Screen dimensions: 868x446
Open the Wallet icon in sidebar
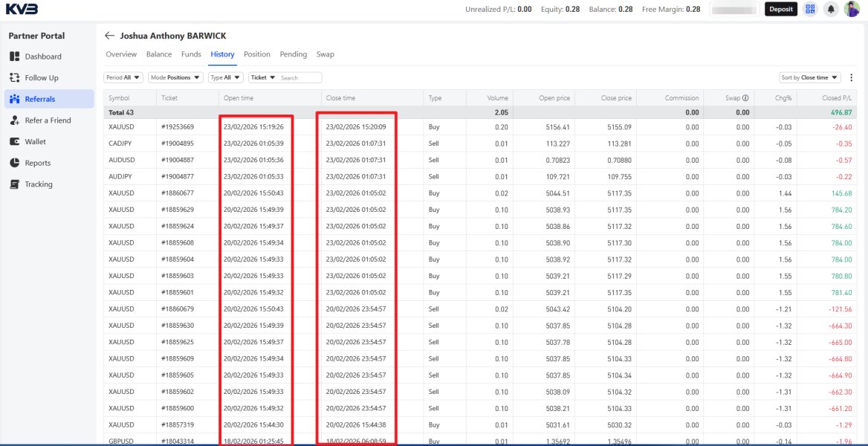tap(15, 141)
